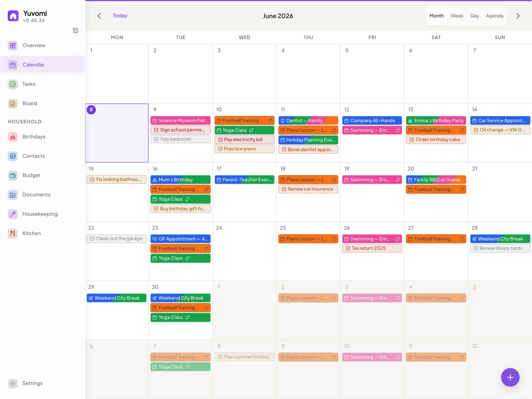Click the tooth icon on Dentist — Family
The width and height of the screenshot is (532, 399).
pos(283,120)
